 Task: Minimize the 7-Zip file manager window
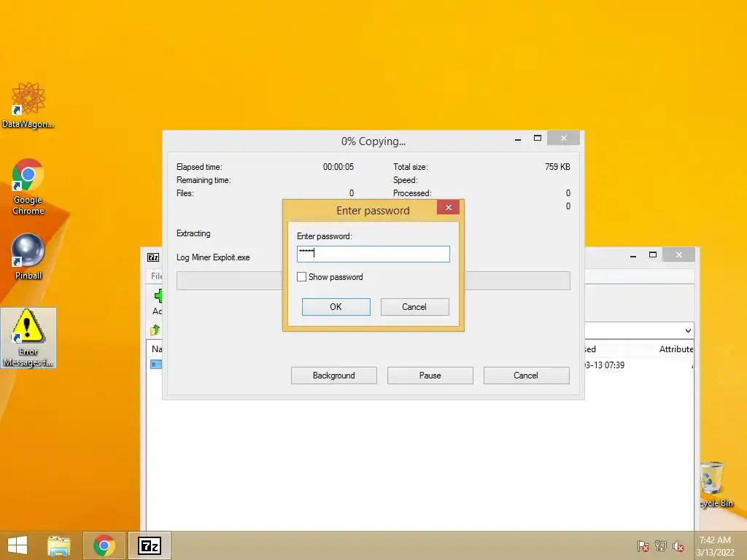click(633, 255)
